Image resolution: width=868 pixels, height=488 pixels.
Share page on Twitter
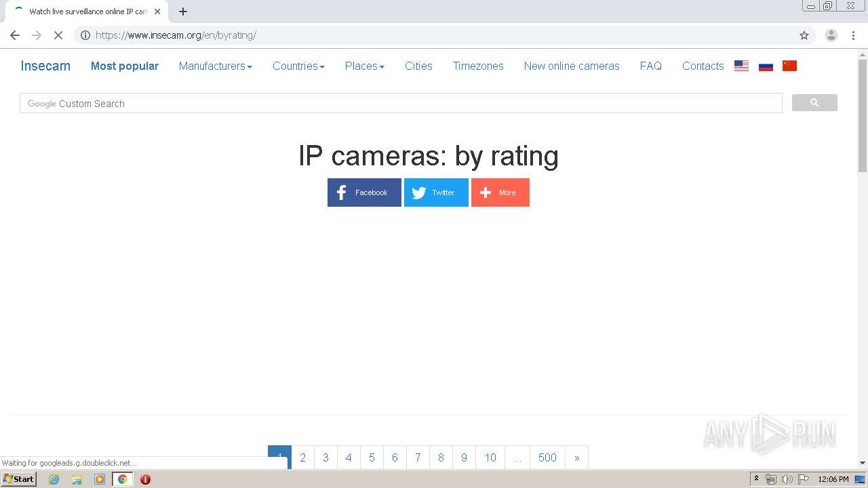(436, 192)
